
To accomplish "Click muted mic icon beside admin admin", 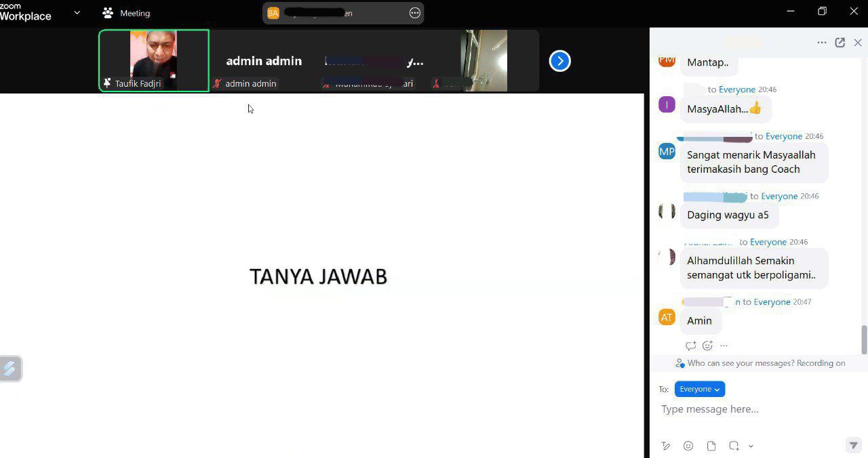I will coord(217,83).
